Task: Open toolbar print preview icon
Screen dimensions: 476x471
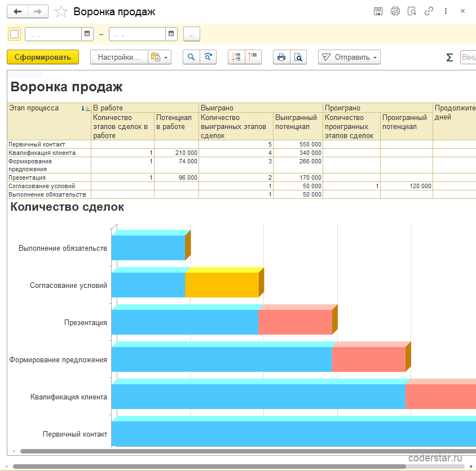Action: (x=298, y=57)
